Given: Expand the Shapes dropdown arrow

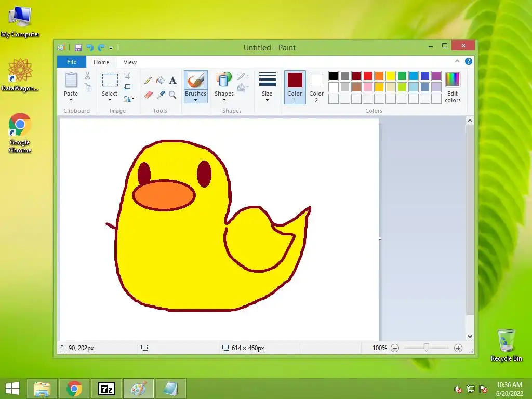Looking at the screenshot, I should click(224, 100).
